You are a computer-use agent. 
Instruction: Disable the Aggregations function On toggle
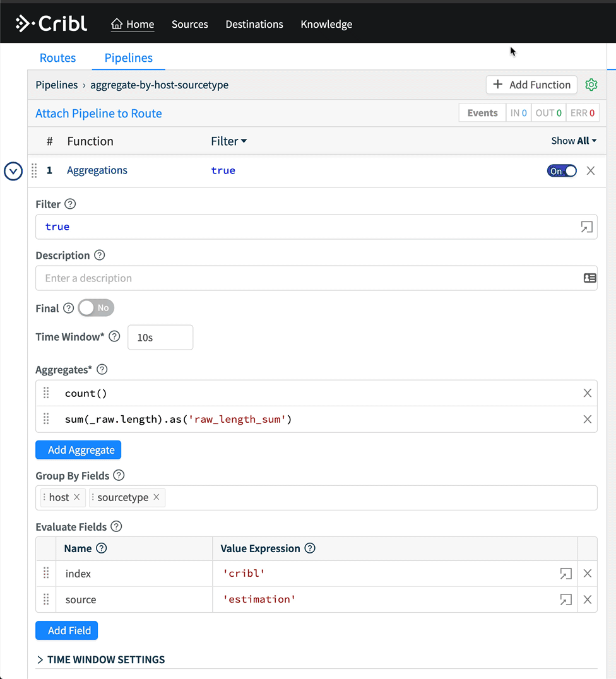pyautogui.click(x=562, y=171)
